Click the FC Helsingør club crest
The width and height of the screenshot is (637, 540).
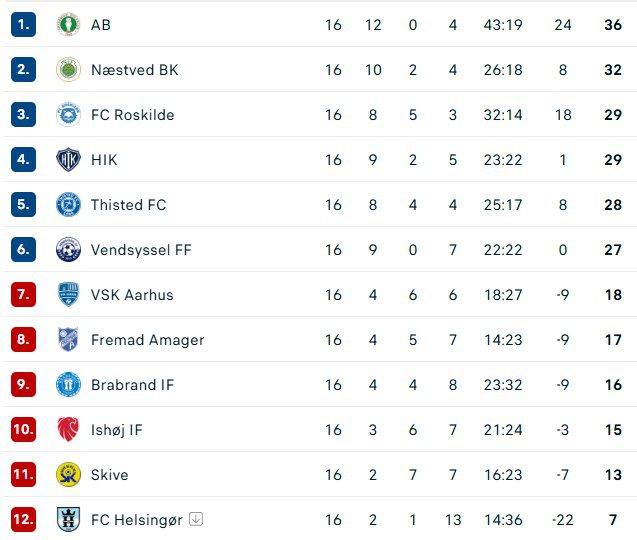[x=68, y=520]
